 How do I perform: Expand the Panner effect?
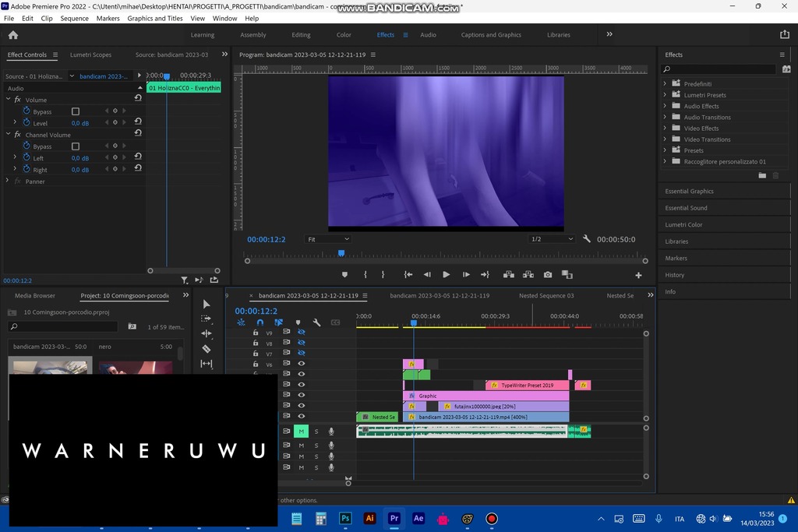click(x=7, y=181)
